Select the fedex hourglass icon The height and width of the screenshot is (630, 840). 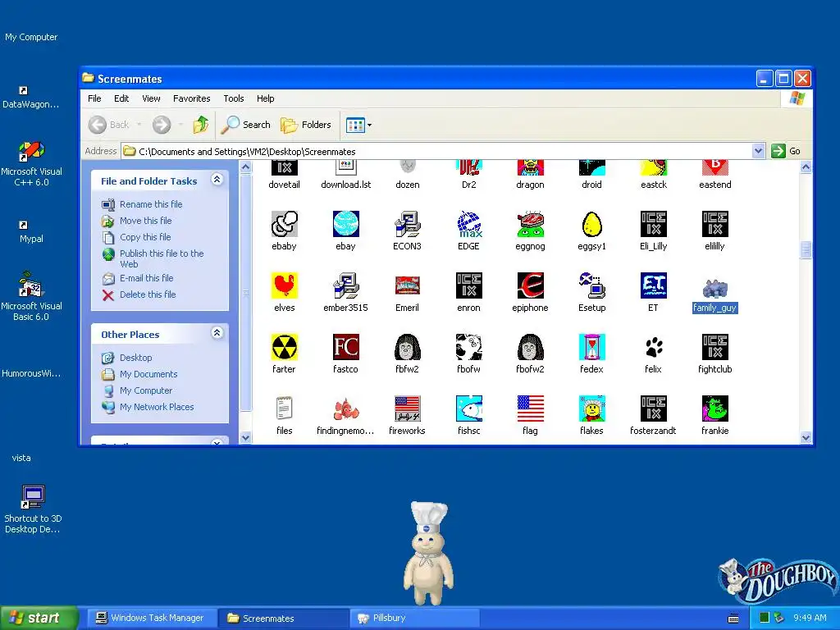592,347
